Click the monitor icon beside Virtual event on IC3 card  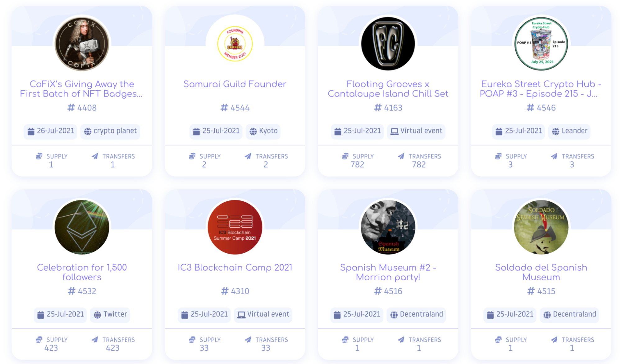tap(241, 314)
